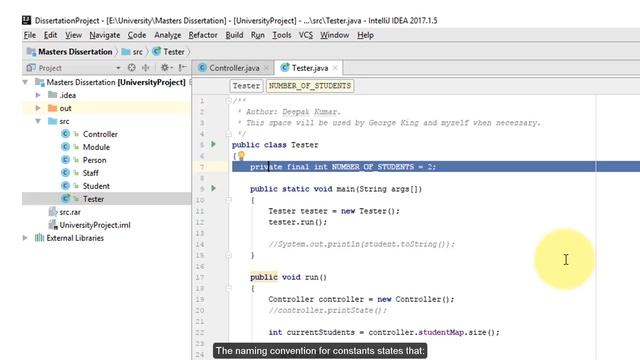This screenshot has height=360, width=640.
Task: Click NUMBER_OF_STUDENTS structure breadcrumb
Action: [310, 86]
